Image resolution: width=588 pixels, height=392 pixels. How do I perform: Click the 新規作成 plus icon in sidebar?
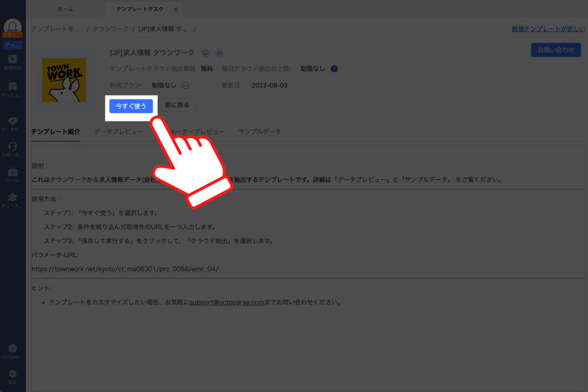coord(12,60)
